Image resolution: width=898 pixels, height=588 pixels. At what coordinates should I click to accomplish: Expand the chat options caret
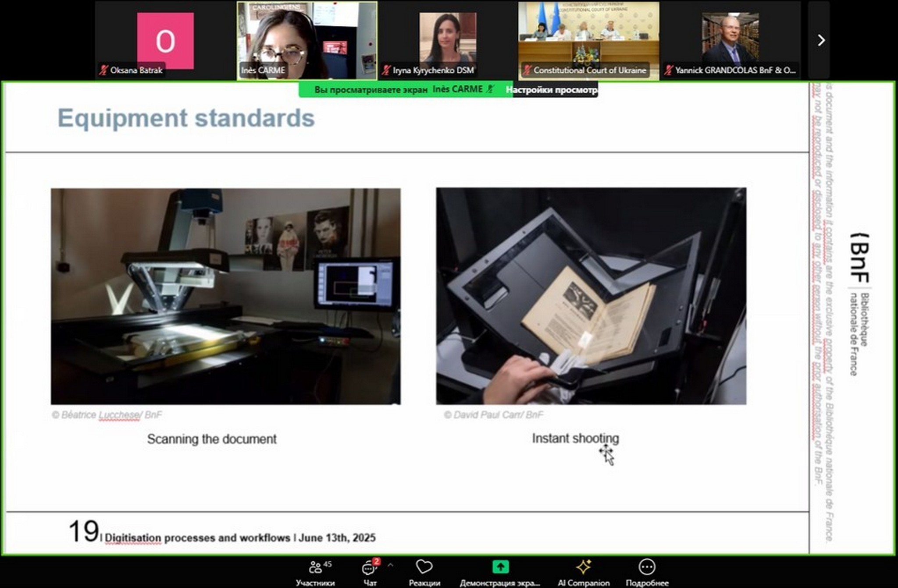pos(390,565)
